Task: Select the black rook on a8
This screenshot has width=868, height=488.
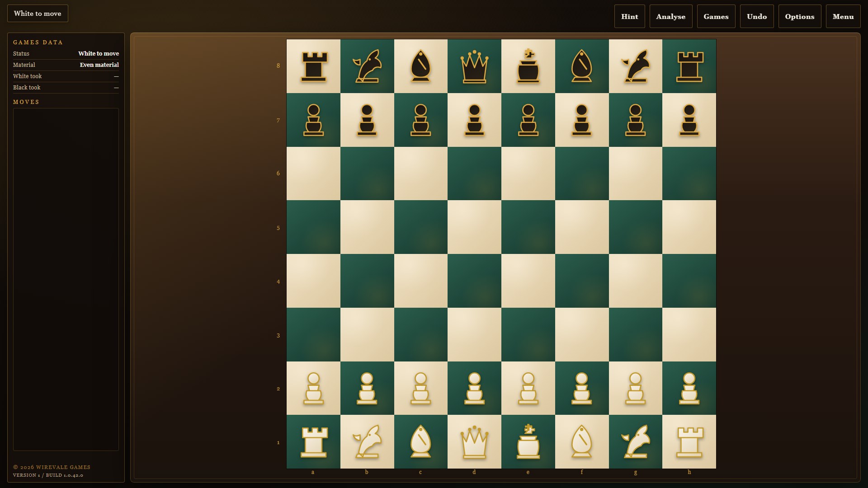Action: tap(313, 66)
